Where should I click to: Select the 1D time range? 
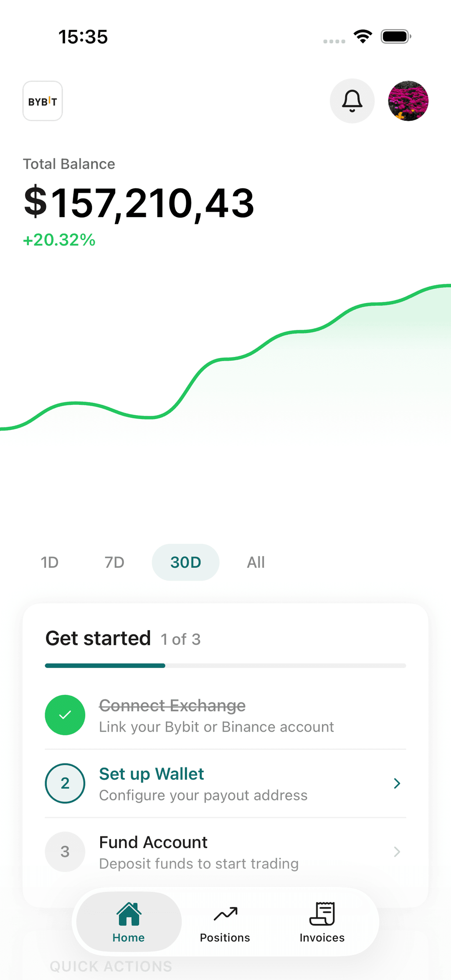coord(49,562)
